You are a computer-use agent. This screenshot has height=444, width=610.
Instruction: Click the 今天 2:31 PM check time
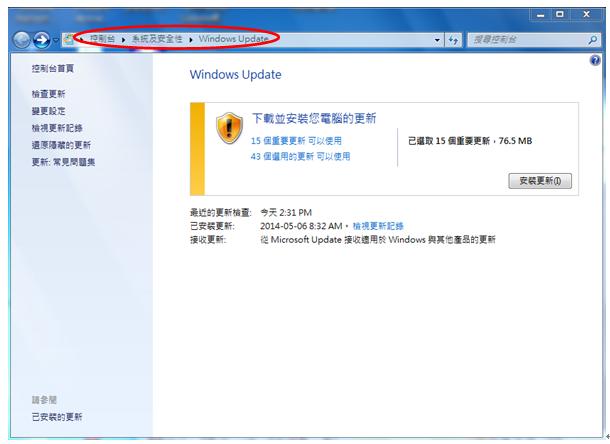click(286, 212)
